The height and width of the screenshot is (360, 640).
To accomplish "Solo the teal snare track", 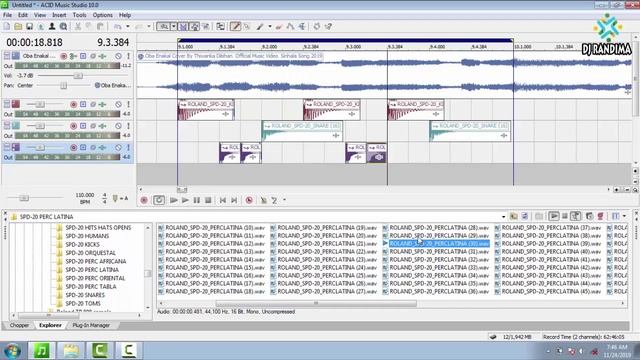I will coord(128,126).
